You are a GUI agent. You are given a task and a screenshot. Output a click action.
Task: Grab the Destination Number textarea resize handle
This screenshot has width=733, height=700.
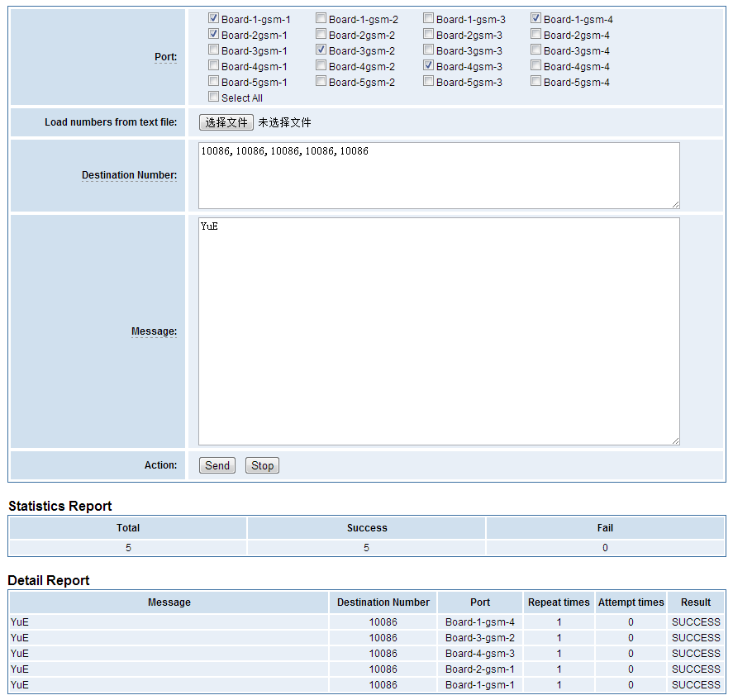click(x=676, y=205)
